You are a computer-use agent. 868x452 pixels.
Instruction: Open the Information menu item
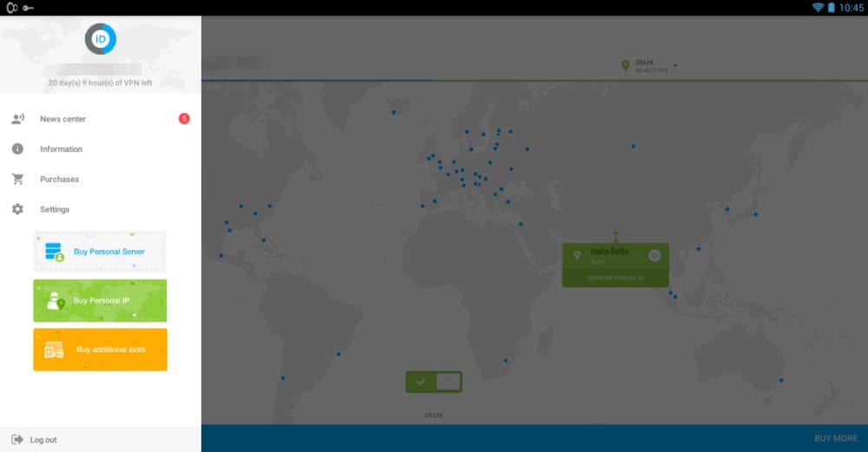(100, 149)
